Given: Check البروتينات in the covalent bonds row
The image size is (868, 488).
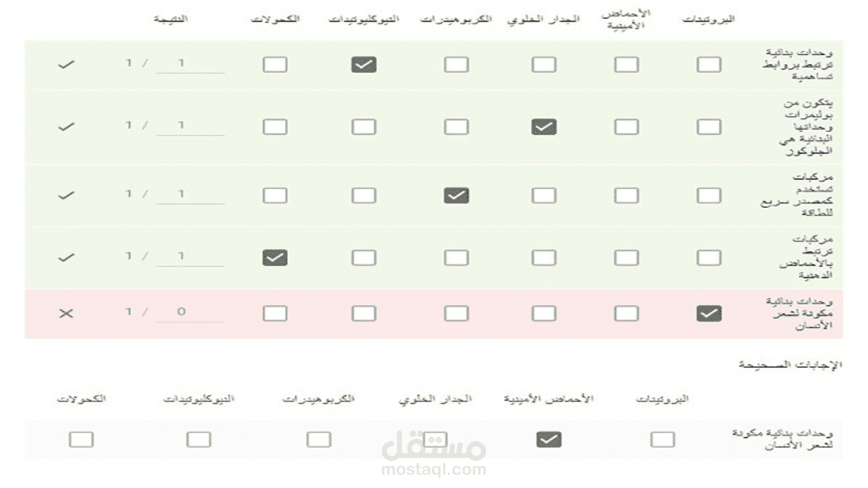Looking at the screenshot, I should click(x=709, y=65).
